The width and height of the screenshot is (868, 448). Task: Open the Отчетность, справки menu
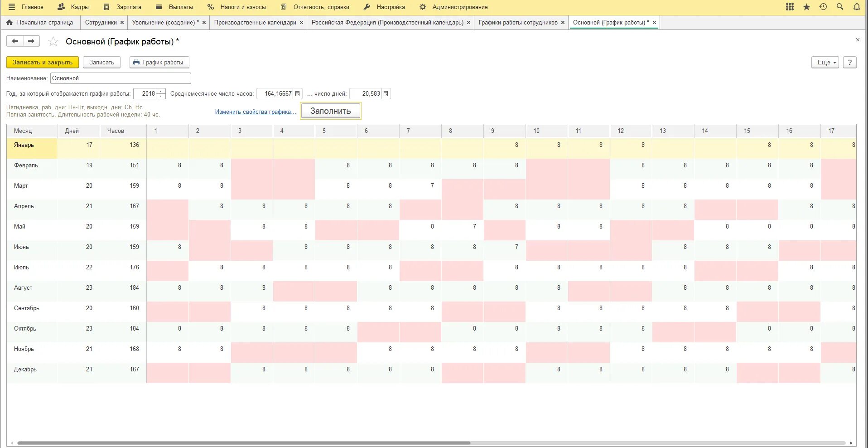coord(315,7)
